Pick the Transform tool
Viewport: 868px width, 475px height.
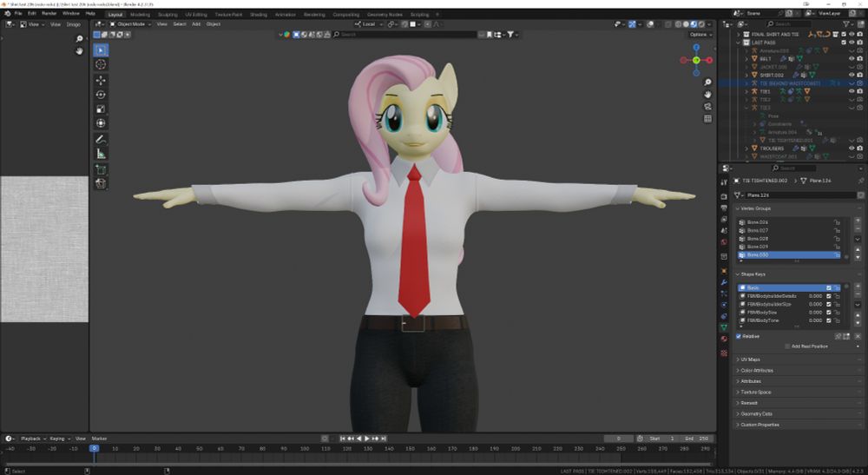(101, 123)
